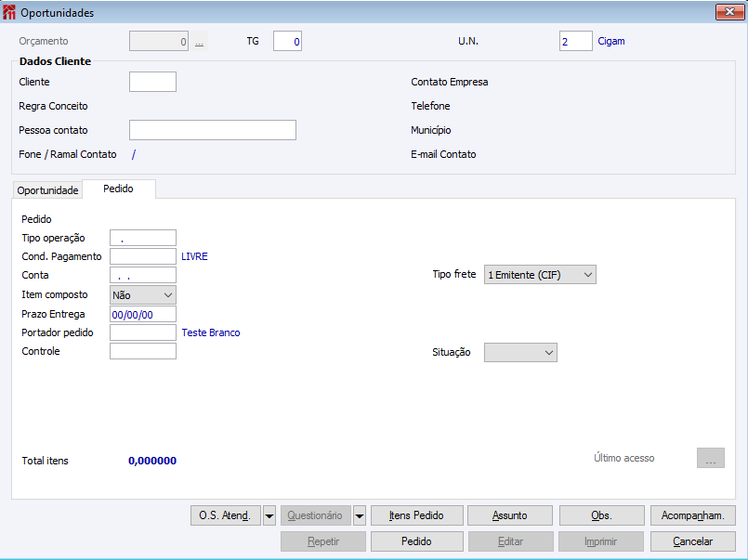Click the Repetir button
The width and height of the screenshot is (748, 560).
[x=323, y=541]
